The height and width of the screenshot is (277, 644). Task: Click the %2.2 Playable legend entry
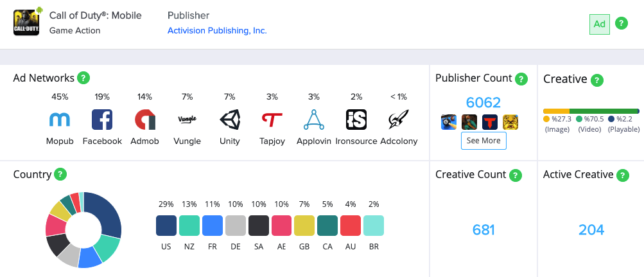click(623, 124)
